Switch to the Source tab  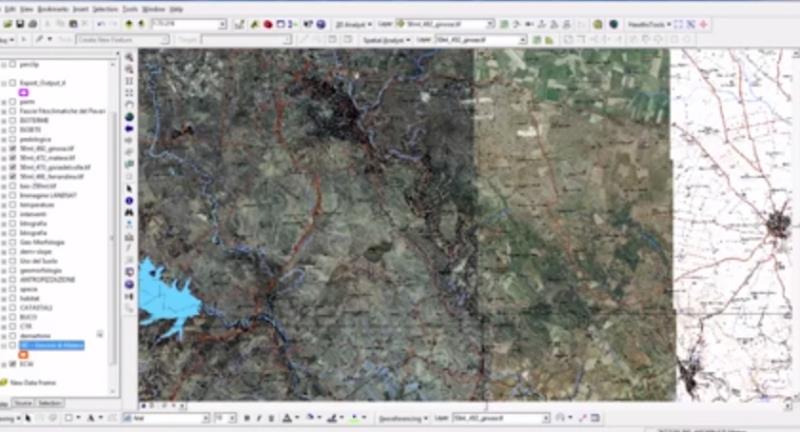23,402
